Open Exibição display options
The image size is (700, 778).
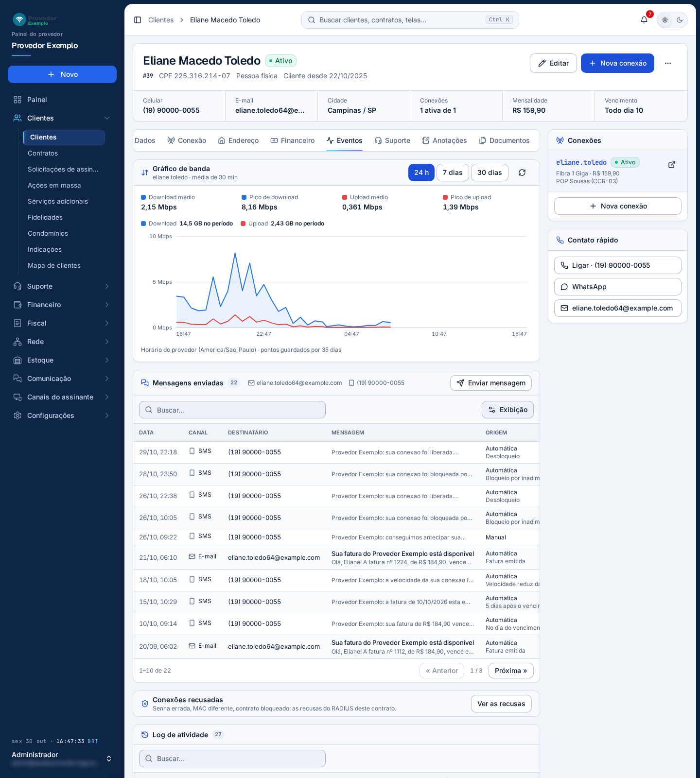(x=507, y=410)
